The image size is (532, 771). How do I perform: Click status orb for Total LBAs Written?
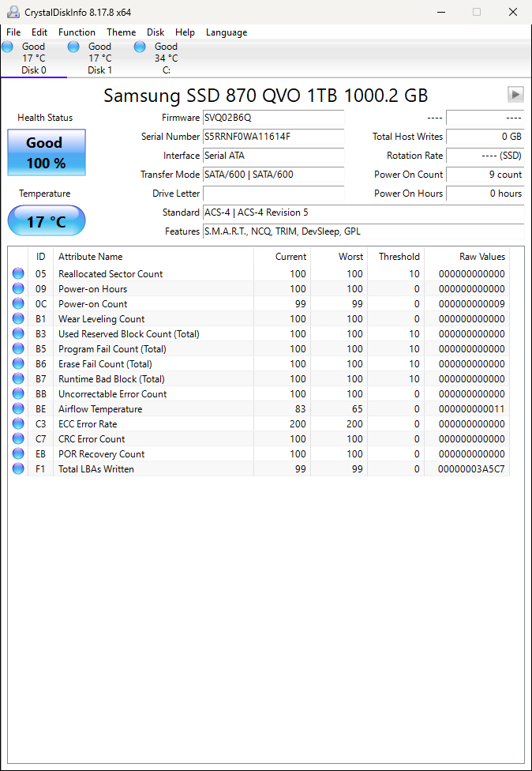pyautogui.click(x=18, y=469)
